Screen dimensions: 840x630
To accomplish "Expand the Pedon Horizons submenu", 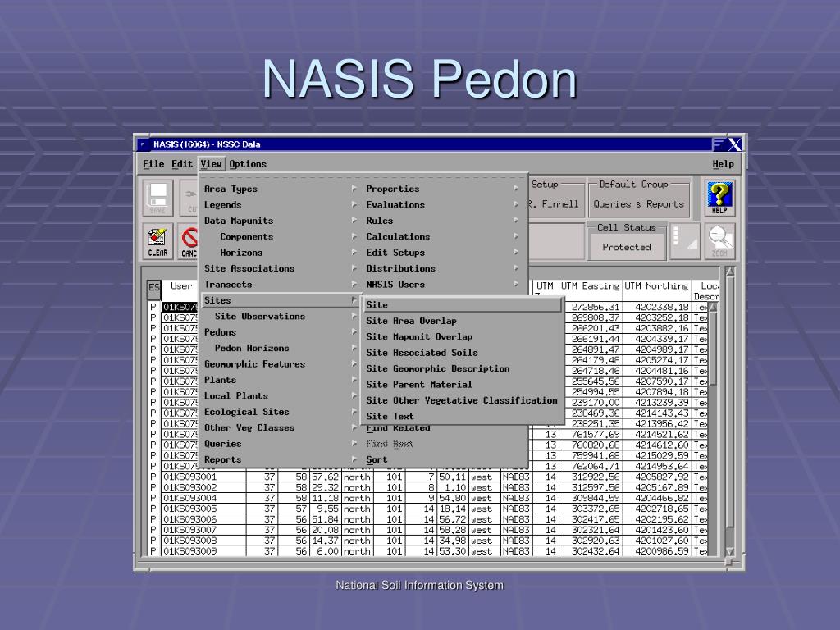I will pyautogui.click(x=281, y=348).
